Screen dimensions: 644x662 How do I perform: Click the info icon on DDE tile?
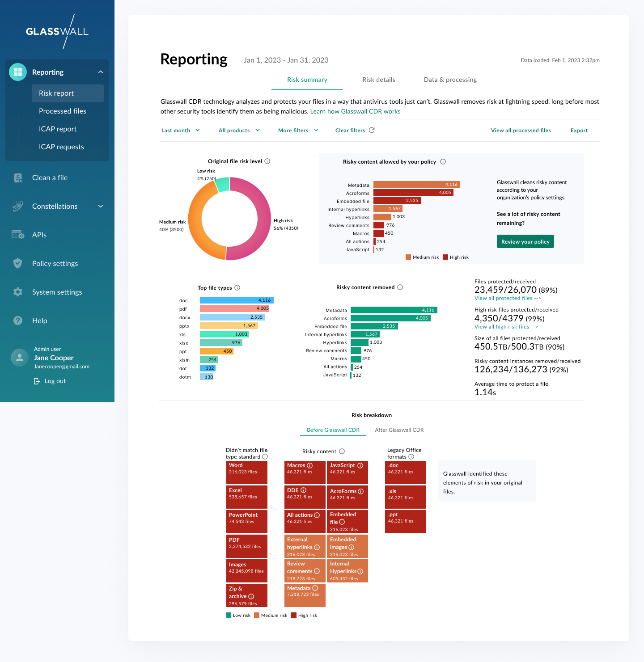tap(304, 490)
